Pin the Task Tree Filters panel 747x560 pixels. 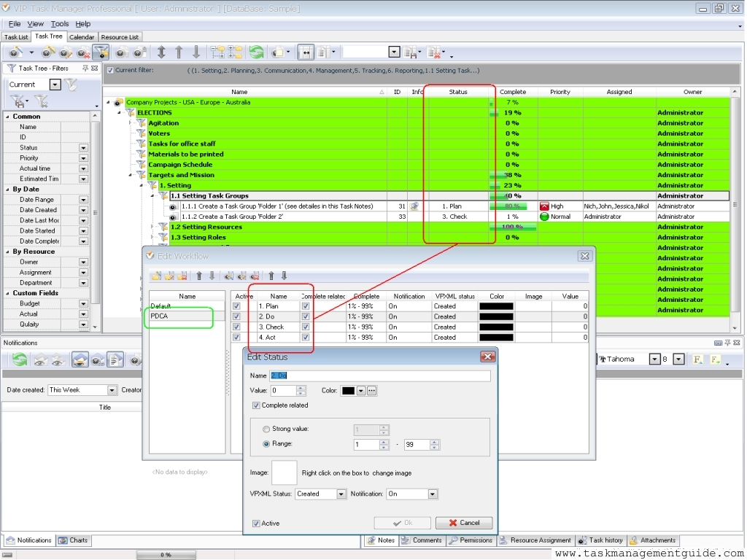pyautogui.click(x=85, y=69)
